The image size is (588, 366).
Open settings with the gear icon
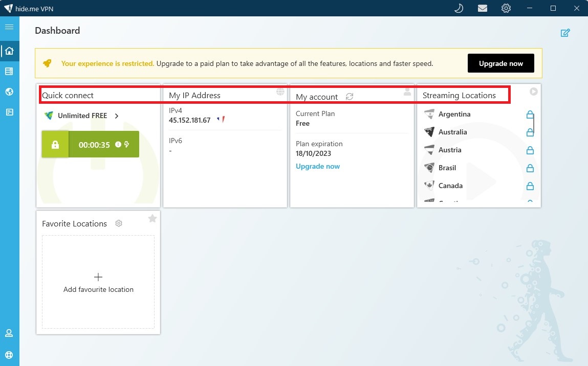point(506,8)
